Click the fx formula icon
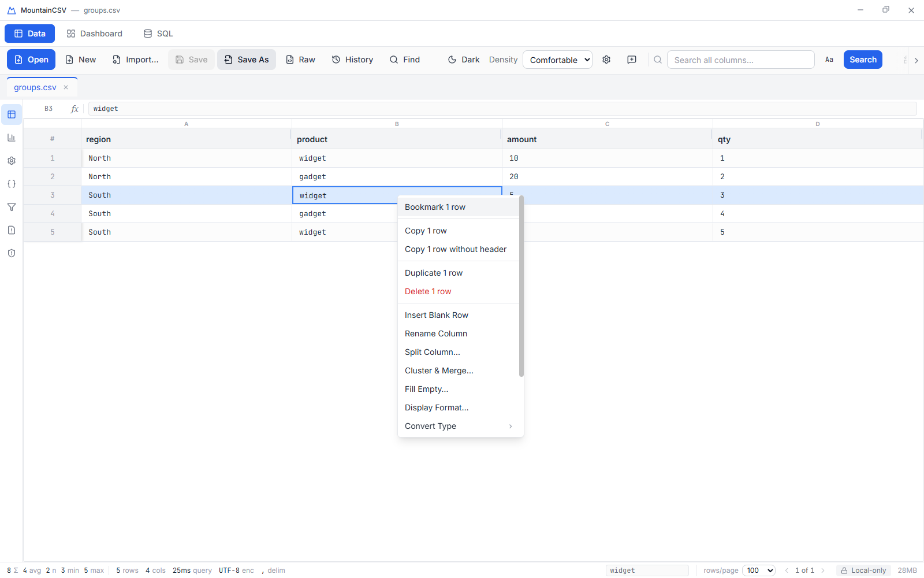This screenshot has height=578, width=924. (74, 109)
